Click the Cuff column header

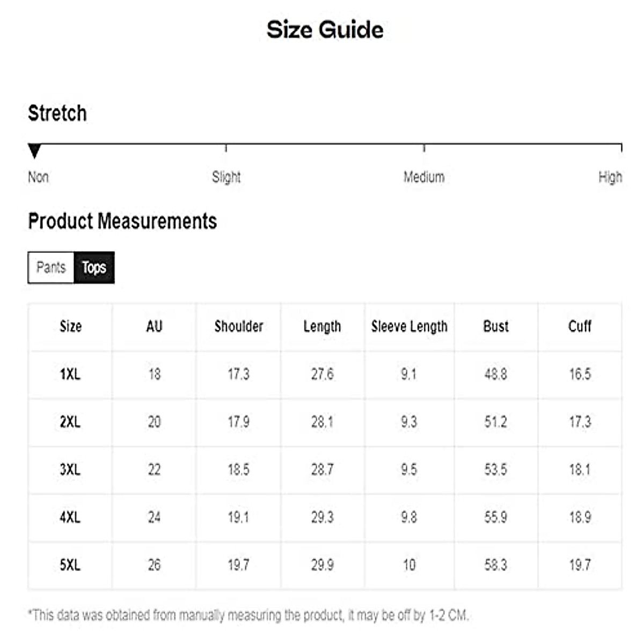tap(580, 326)
